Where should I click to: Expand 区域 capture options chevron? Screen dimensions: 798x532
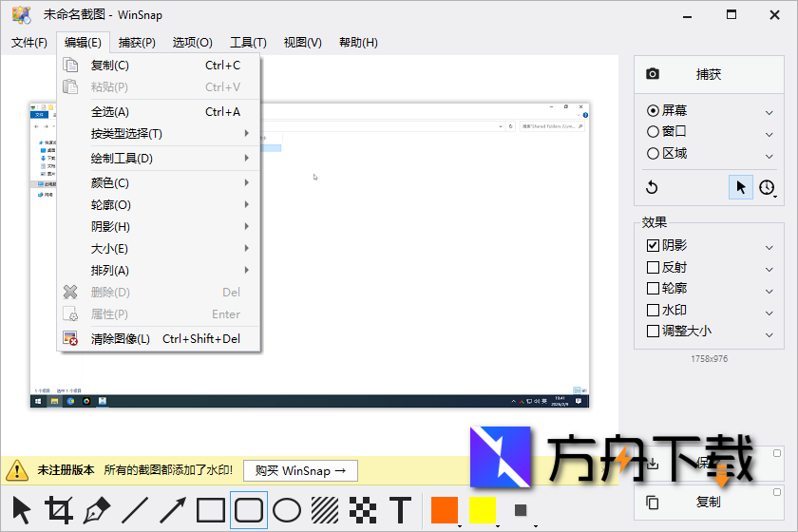point(769,157)
